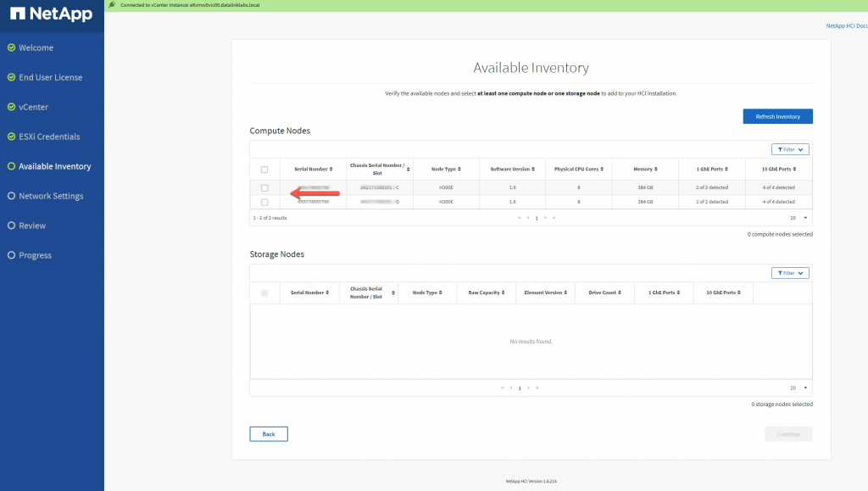This screenshot has height=491, width=868.
Task: Click the Back button
Action: [x=269, y=434]
